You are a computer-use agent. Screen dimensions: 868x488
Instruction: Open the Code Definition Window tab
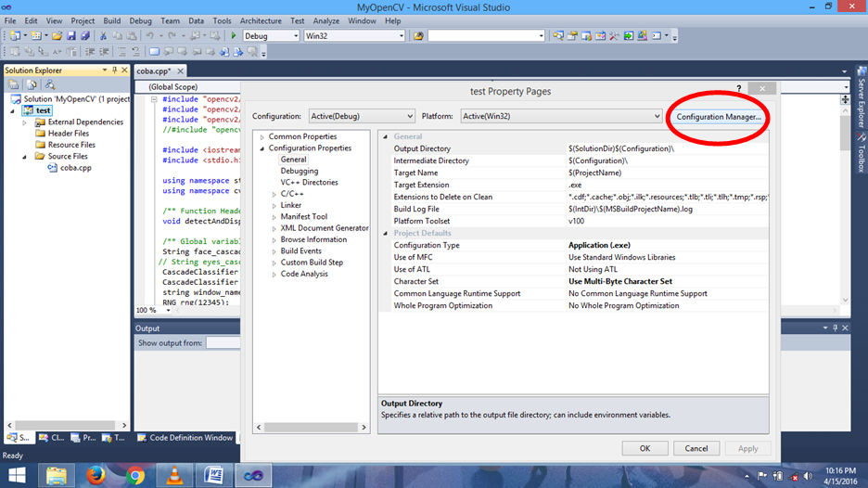(185, 438)
